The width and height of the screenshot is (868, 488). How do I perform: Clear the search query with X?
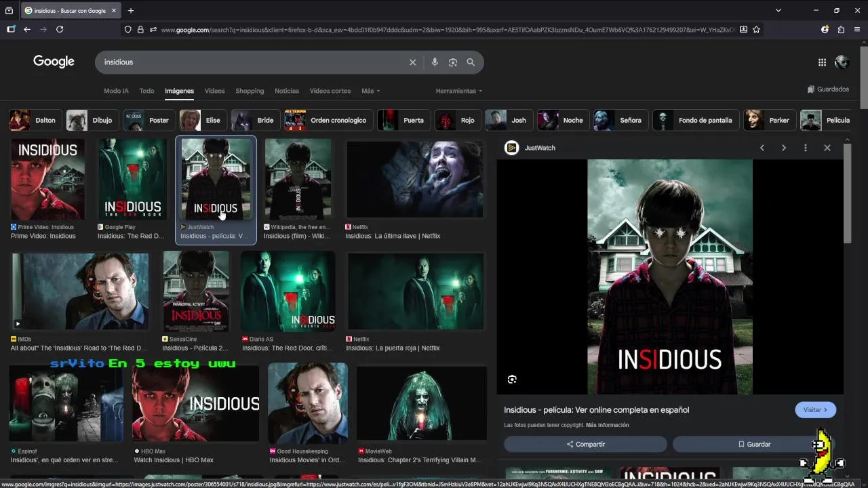pyautogui.click(x=412, y=62)
